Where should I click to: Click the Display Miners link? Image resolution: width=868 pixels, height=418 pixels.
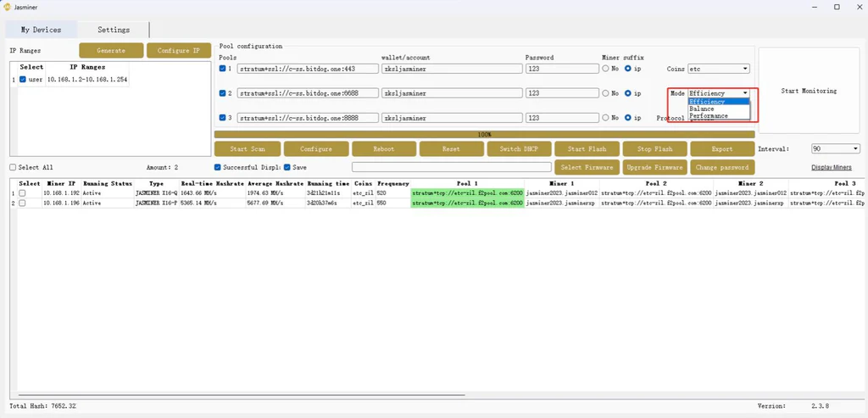pyautogui.click(x=831, y=168)
